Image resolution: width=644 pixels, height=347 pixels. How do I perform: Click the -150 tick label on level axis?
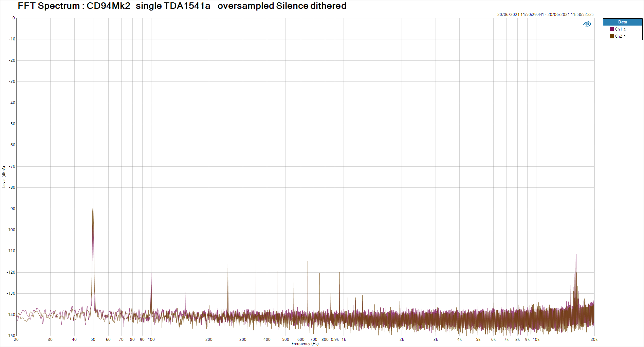(11, 336)
